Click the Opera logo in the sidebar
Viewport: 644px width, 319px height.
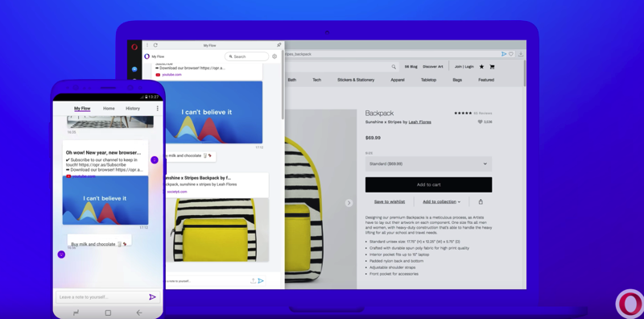(x=134, y=47)
